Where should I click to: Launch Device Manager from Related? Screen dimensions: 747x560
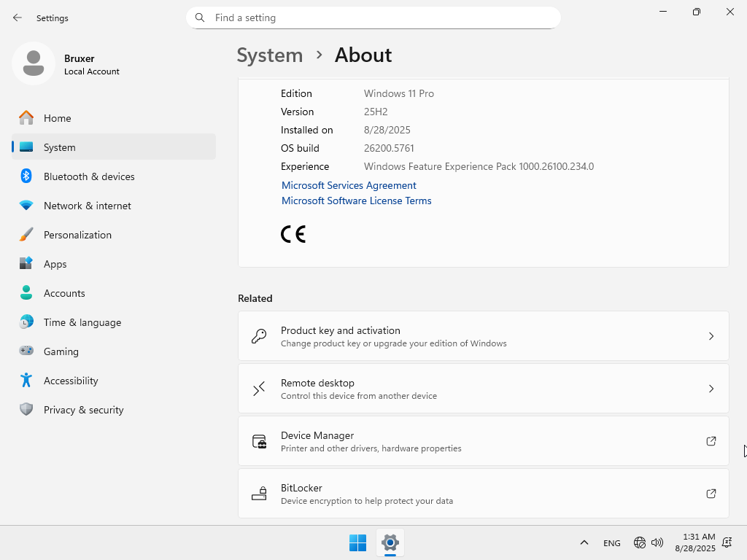[x=483, y=441]
